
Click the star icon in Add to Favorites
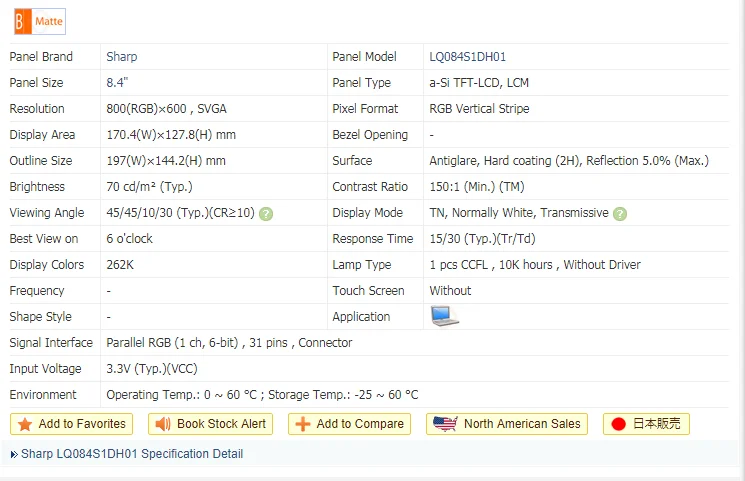point(25,424)
